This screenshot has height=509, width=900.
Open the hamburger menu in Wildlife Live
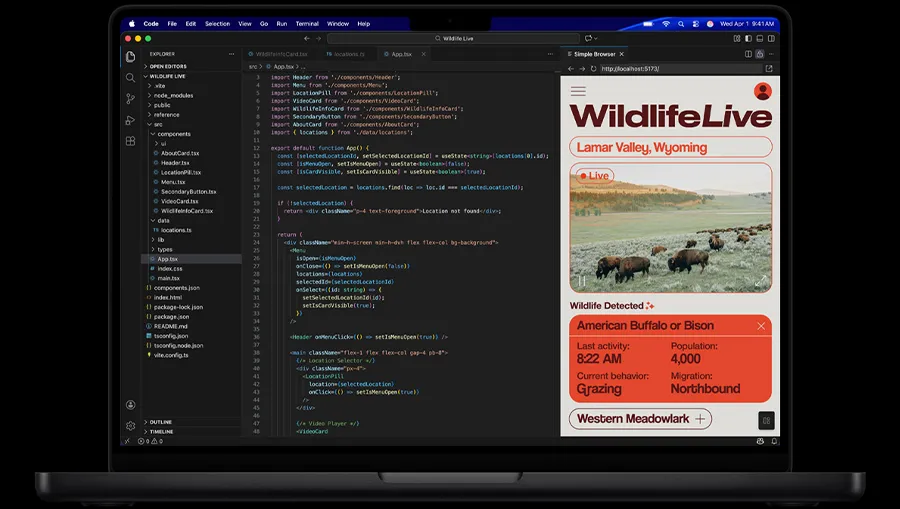click(578, 91)
